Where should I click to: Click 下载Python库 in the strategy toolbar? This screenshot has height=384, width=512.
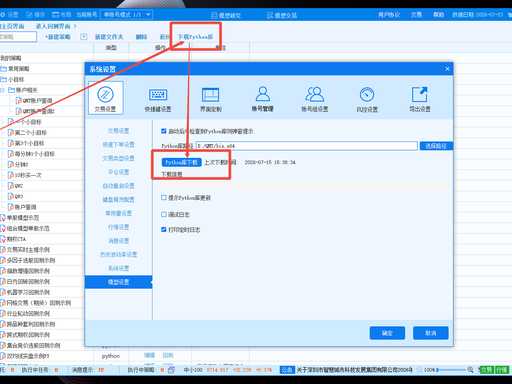(195, 37)
